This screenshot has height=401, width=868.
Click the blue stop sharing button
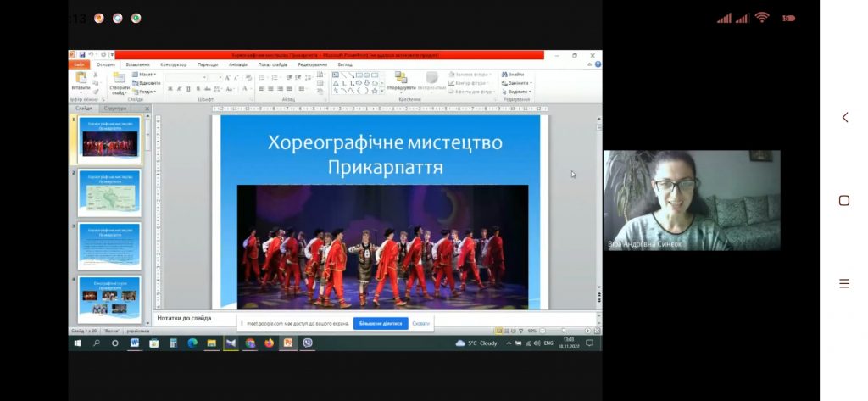point(381,323)
